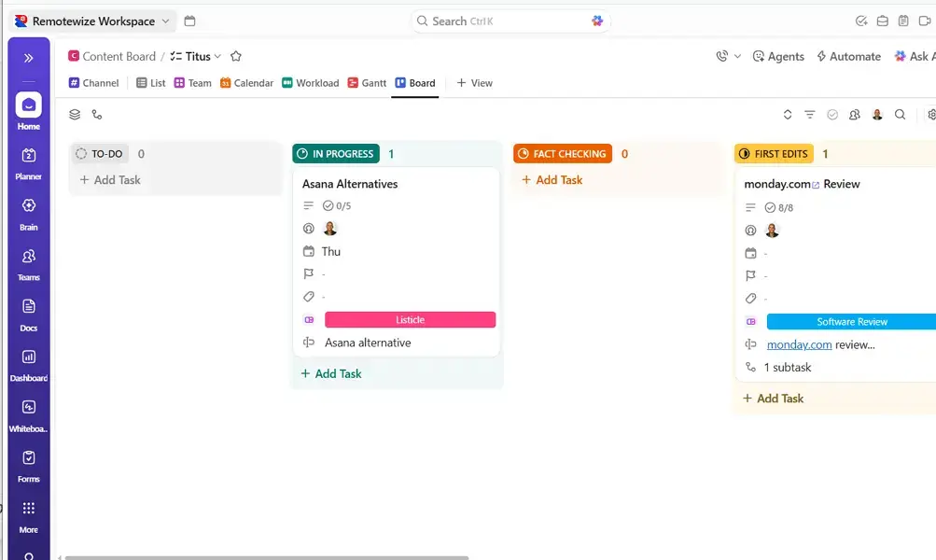
Task: Open the Channel tab
Action: [x=93, y=82]
